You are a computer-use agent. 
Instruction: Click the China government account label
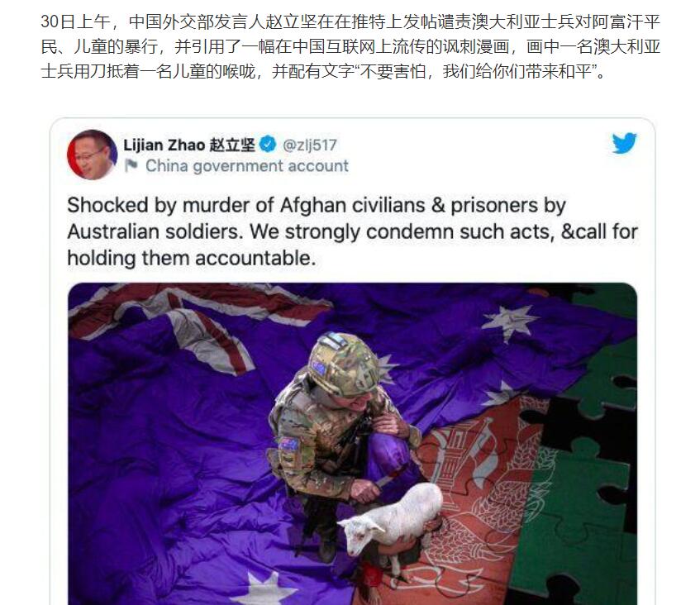(x=246, y=165)
